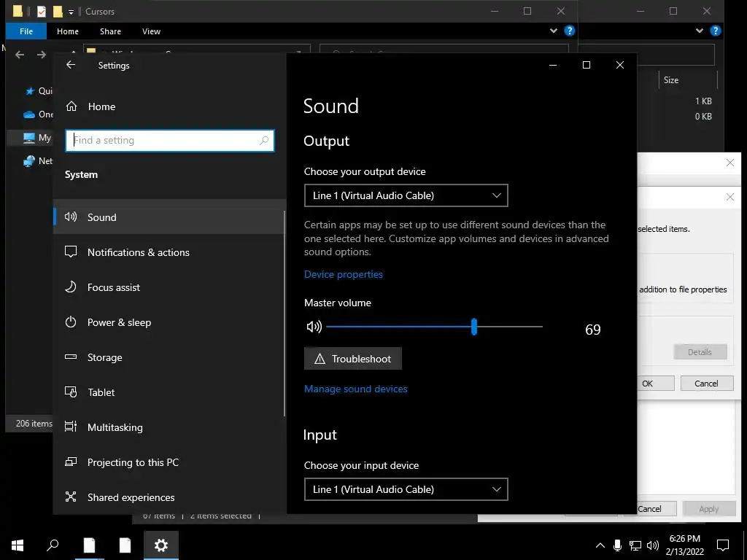Viewport: 747px width, 560px height.
Task: Open the Home tab in Cursors window
Action: click(68, 31)
